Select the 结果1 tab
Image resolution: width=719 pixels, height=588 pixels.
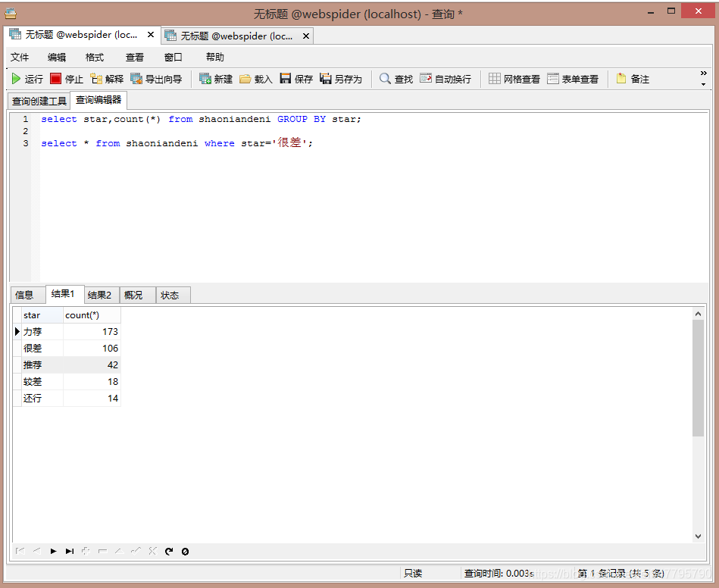[64, 294]
